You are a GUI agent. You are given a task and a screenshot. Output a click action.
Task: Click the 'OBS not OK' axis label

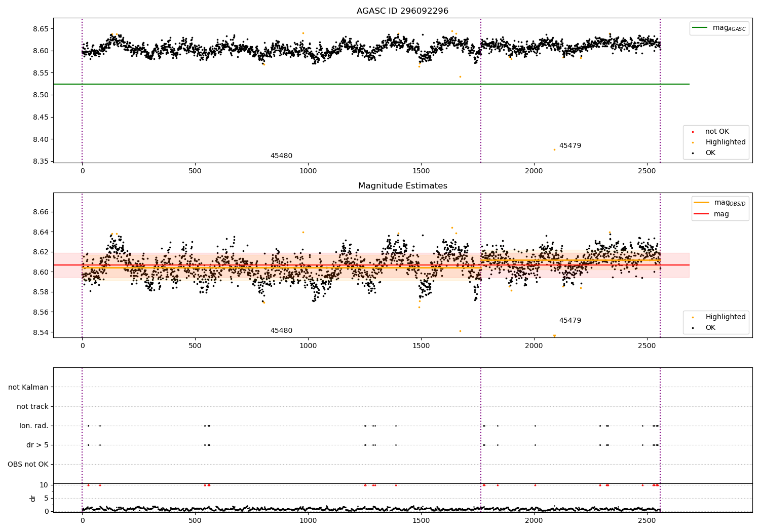pos(28,465)
